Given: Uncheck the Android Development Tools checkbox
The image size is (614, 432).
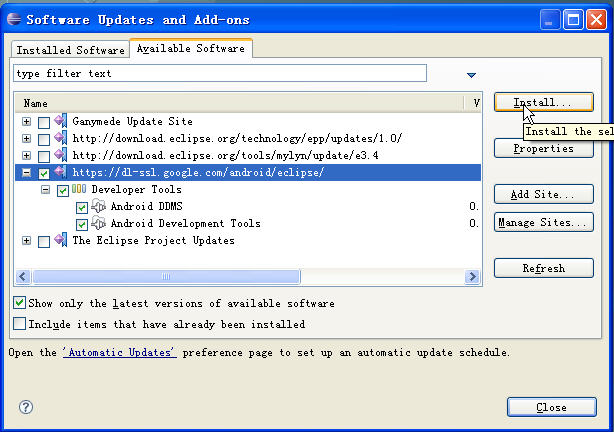Looking at the screenshot, I should [x=81, y=224].
